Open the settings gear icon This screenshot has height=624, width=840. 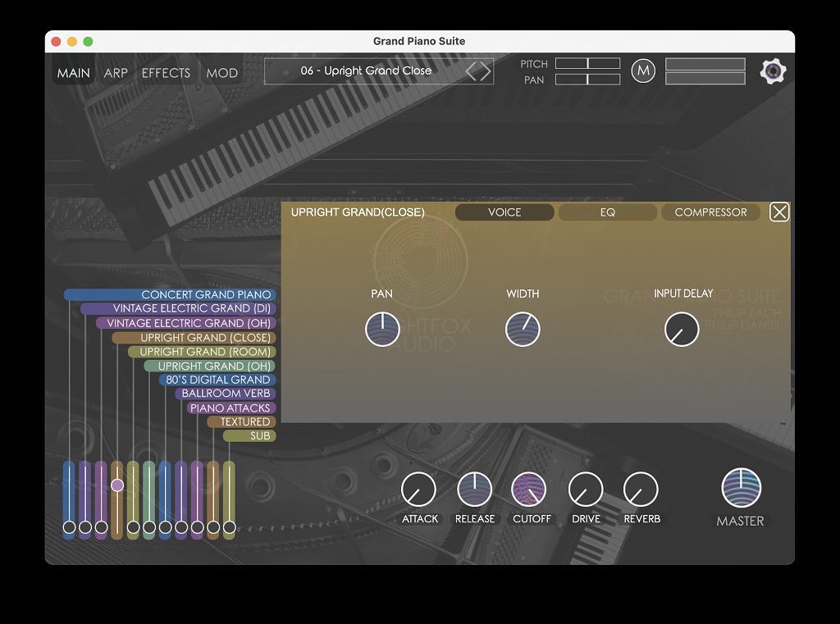pos(773,71)
